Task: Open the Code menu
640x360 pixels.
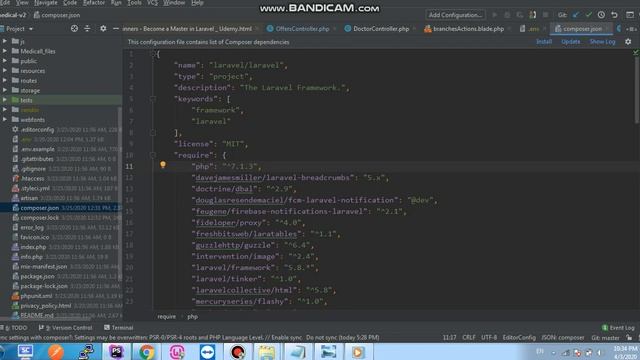Action: [x=70, y=3]
